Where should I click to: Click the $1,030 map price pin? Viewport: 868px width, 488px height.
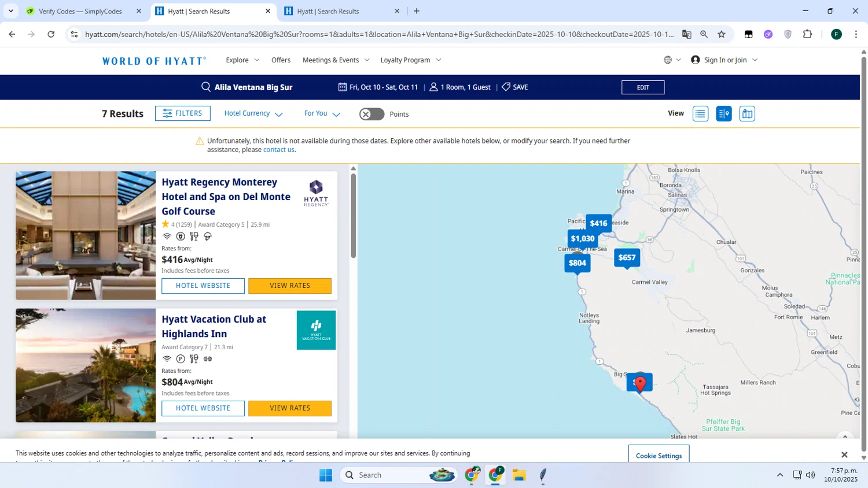pos(583,239)
